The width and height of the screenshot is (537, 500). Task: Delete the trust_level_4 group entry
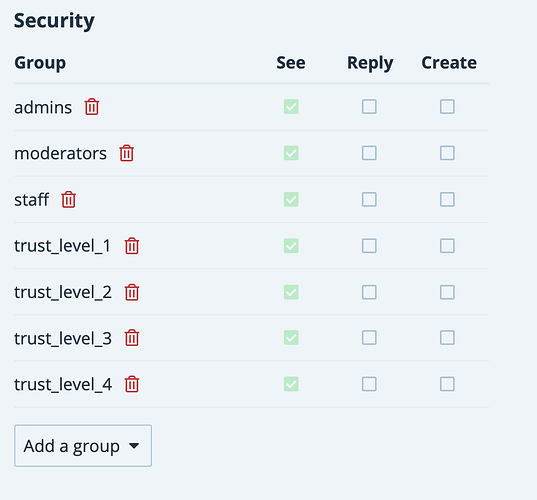coord(132,384)
